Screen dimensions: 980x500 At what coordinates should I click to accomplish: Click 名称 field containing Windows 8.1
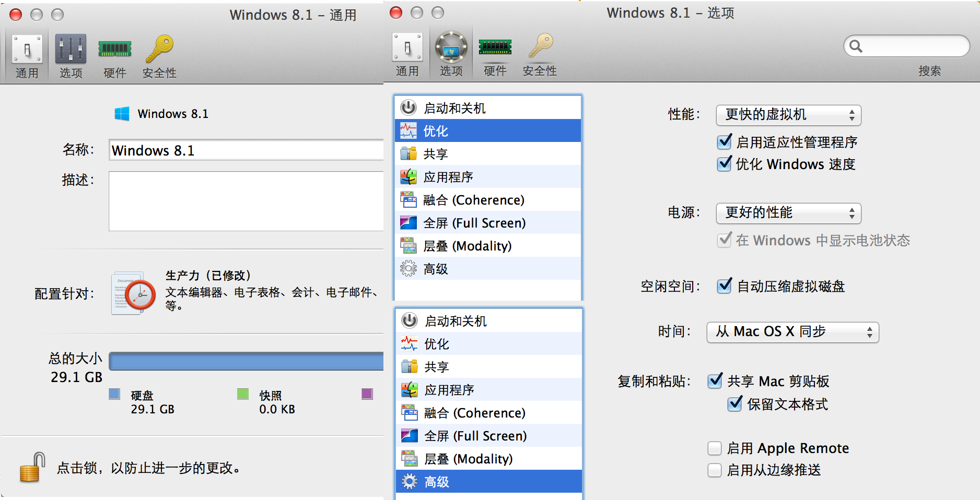[x=246, y=150]
